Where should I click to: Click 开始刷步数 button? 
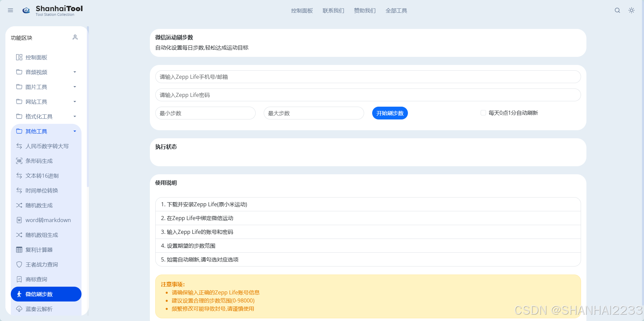(x=390, y=113)
